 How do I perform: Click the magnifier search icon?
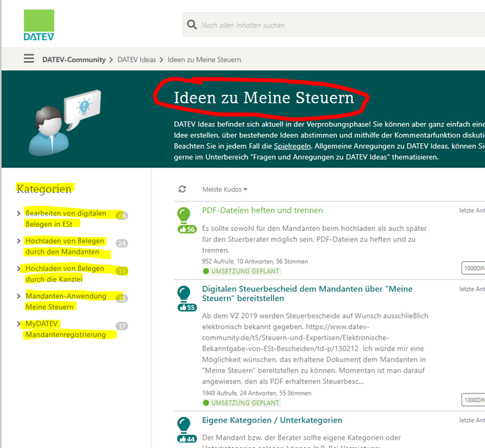pyautogui.click(x=192, y=25)
